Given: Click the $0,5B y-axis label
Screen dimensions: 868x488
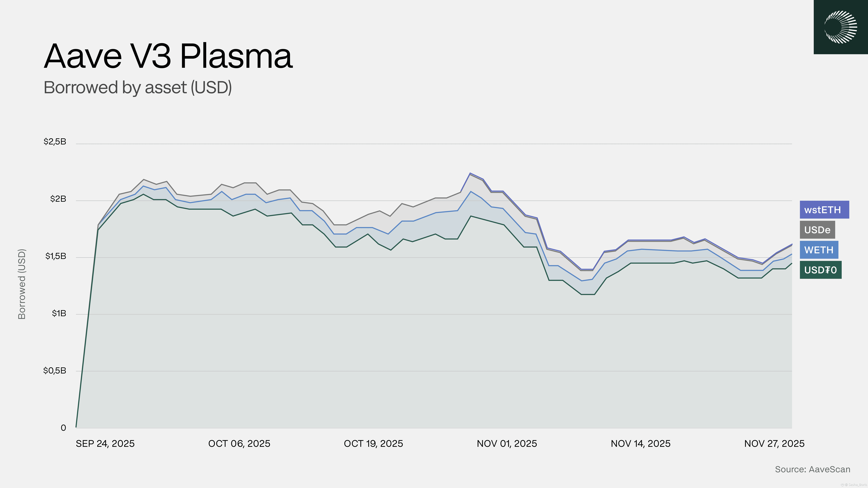Looking at the screenshot, I should 55,371.
